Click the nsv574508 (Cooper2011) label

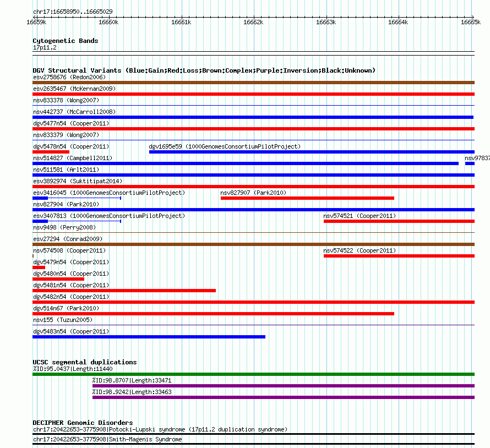click(x=69, y=250)
